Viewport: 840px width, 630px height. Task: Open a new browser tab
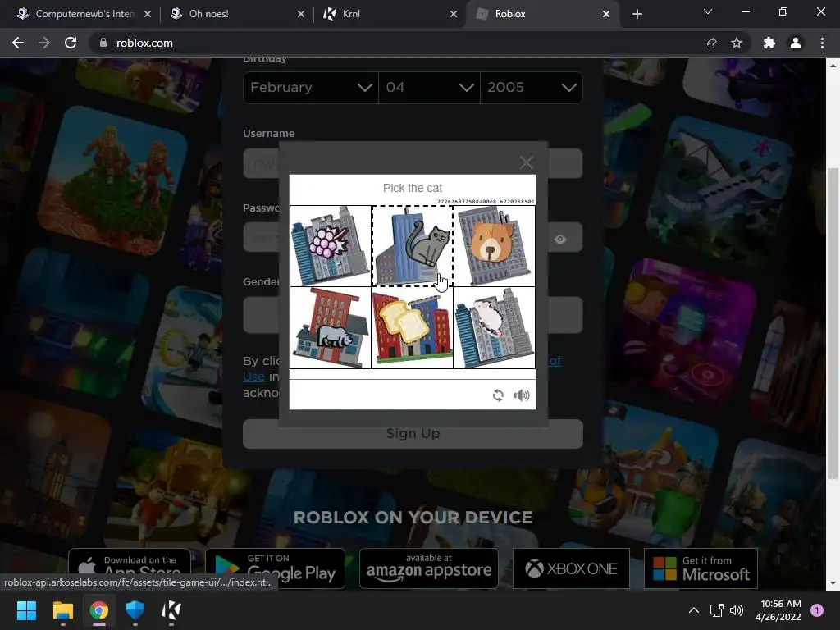point(637,14)
